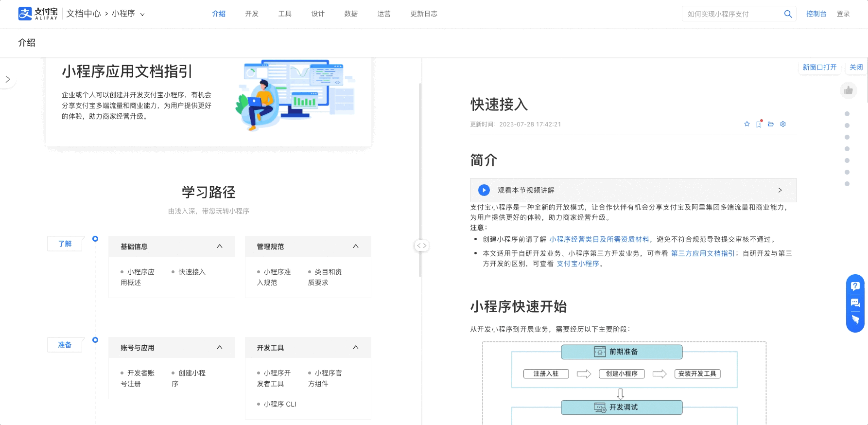Viewport: 868px width, 425px height.
Task: Open the gear settings icon by article title
Action: coord(783,124)
